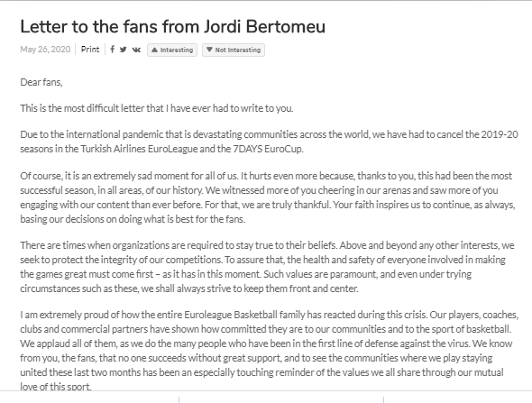Click the text Turkish Airlines EuroLeague
The height and width of the screenshot is (403, 532).
point(139,149)
